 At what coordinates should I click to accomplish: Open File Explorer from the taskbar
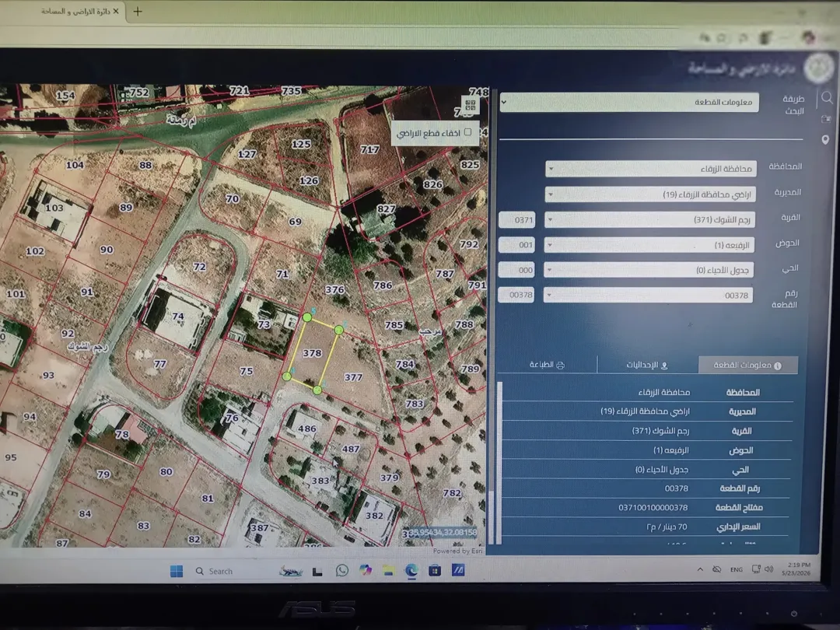point(388,571)
